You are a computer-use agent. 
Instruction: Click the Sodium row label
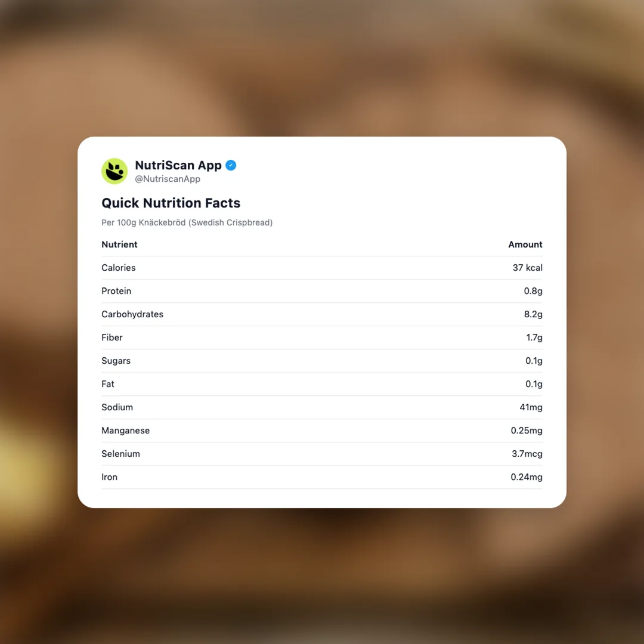click(x=117, y=407)
